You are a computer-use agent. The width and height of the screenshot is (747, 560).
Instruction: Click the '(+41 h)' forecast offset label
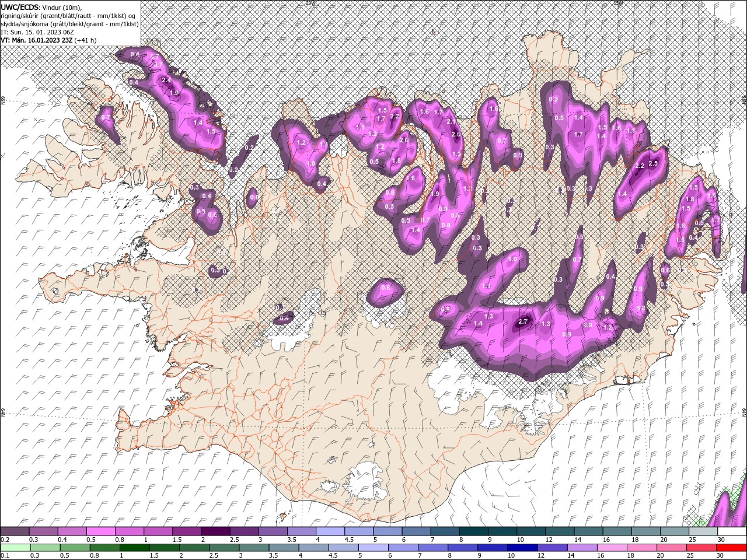click(85, 40)
